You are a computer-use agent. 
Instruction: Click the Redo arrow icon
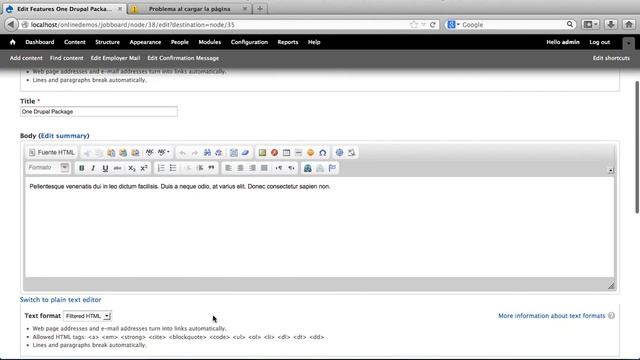point(195,153)
